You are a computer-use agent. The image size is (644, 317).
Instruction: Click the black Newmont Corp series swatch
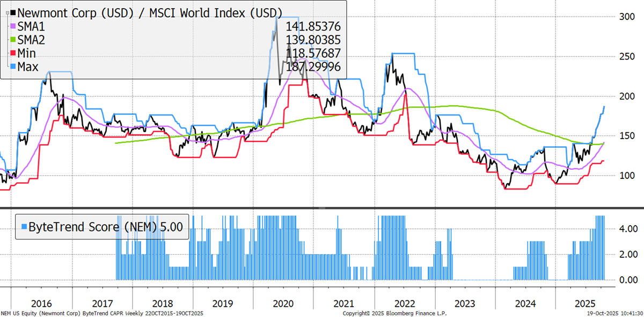coord(14,12)
